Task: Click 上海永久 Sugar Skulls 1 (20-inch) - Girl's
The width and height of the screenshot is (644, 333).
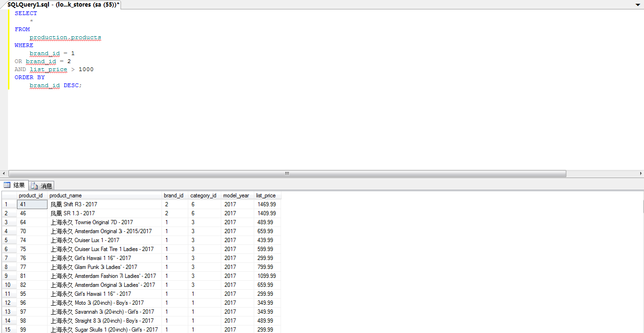Action: coord(104,330)
